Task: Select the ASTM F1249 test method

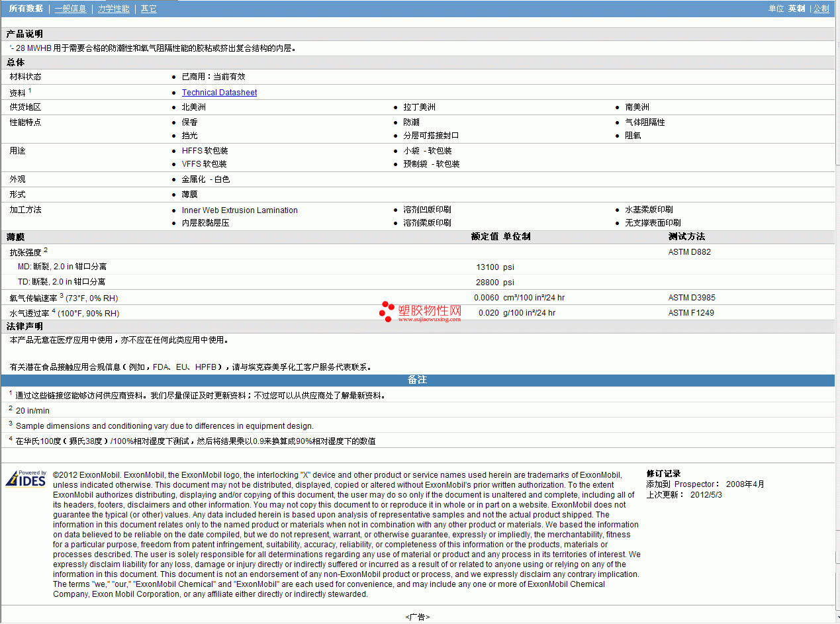Action: [691, 313]
